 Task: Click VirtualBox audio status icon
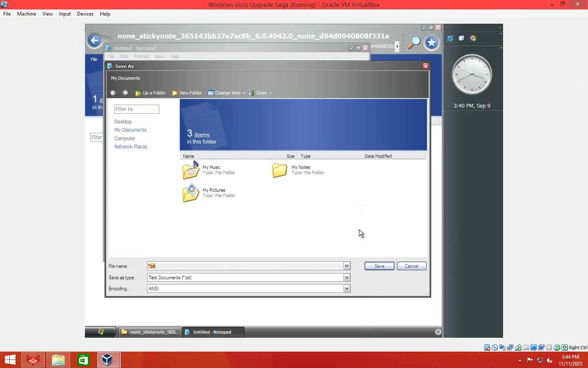(503, 348)
